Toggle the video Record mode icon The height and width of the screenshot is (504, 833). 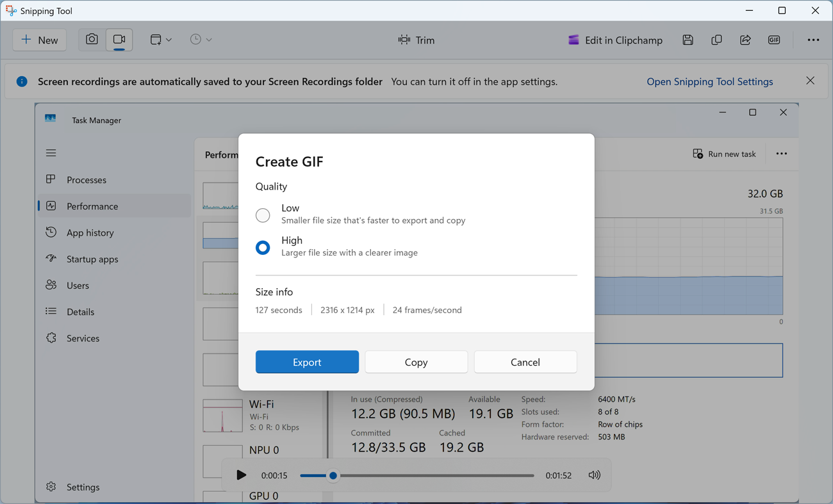pos(119,40)
